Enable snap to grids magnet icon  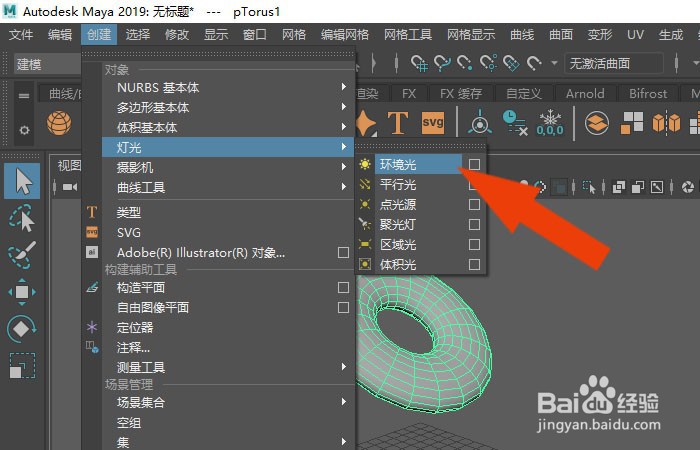tap(419, 63)
